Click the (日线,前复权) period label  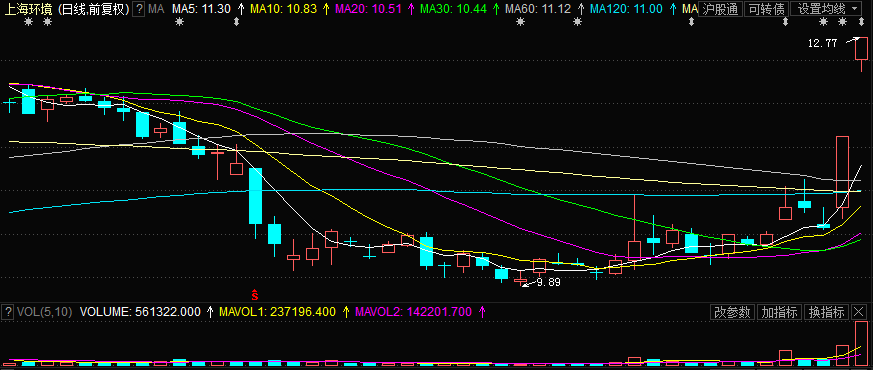(93, 8)
